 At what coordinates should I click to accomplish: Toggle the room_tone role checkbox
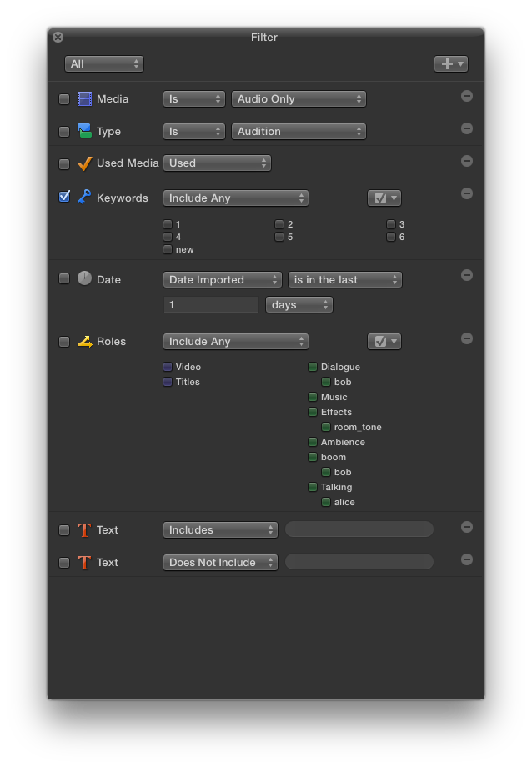click(326, 427)
